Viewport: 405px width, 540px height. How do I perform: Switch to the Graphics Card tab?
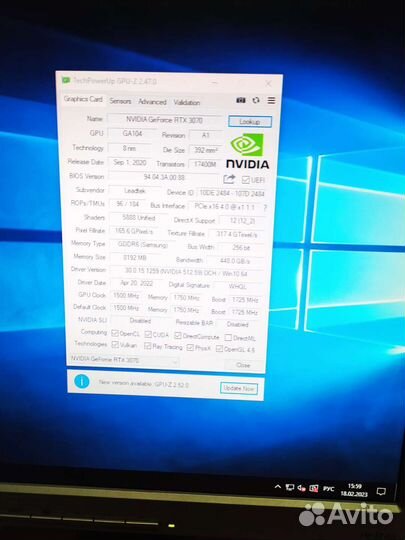click(83, 99)
